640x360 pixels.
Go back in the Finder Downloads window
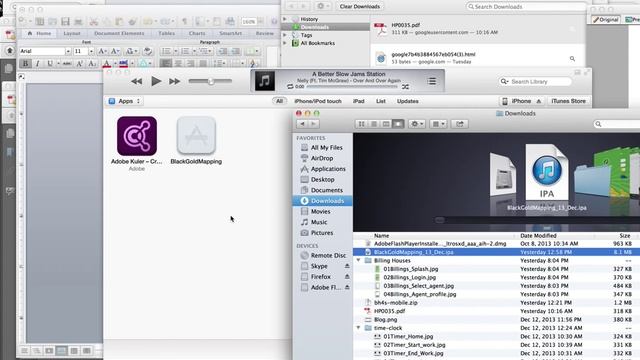[302, 124]
